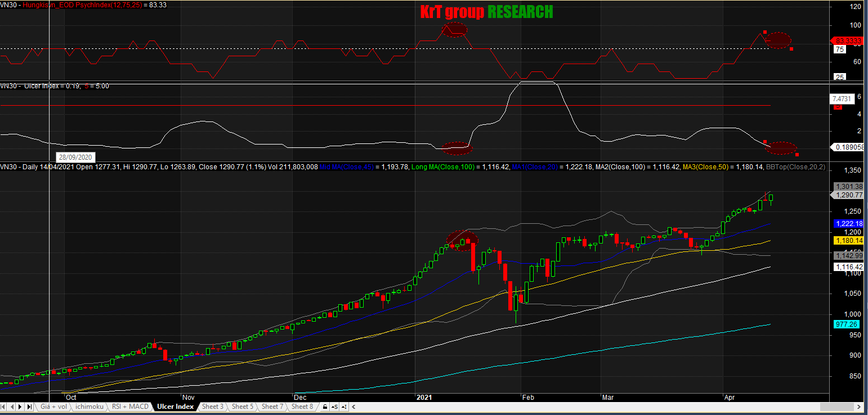Click the yellow 1,180.14 price label
This screenshot has width=868, height=415.
click(849, 240)
